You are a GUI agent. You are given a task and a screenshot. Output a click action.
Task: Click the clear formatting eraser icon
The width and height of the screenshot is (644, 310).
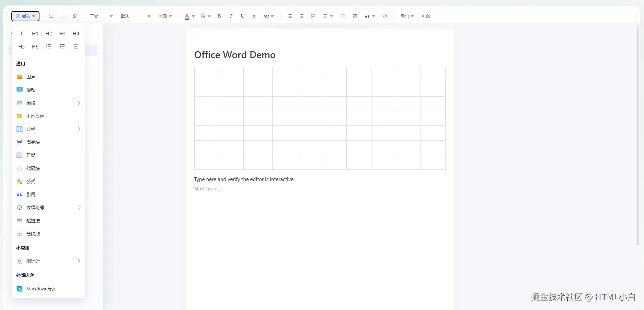coord(74,16)
